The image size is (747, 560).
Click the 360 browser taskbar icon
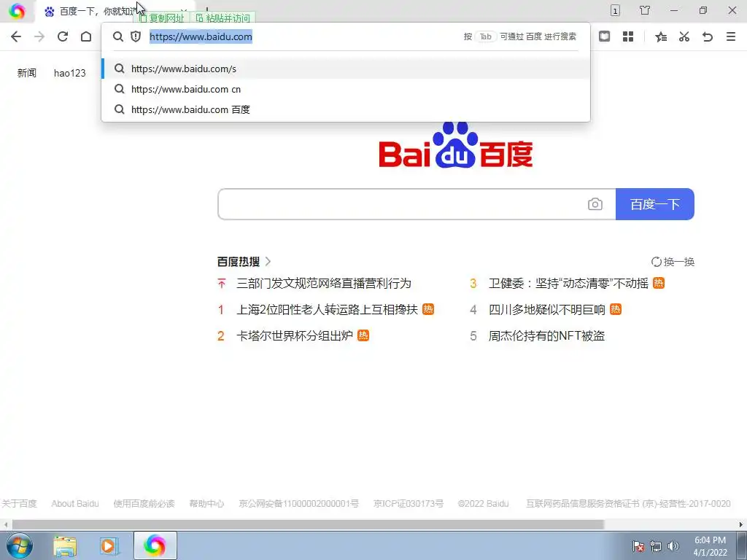click(155, 545)
